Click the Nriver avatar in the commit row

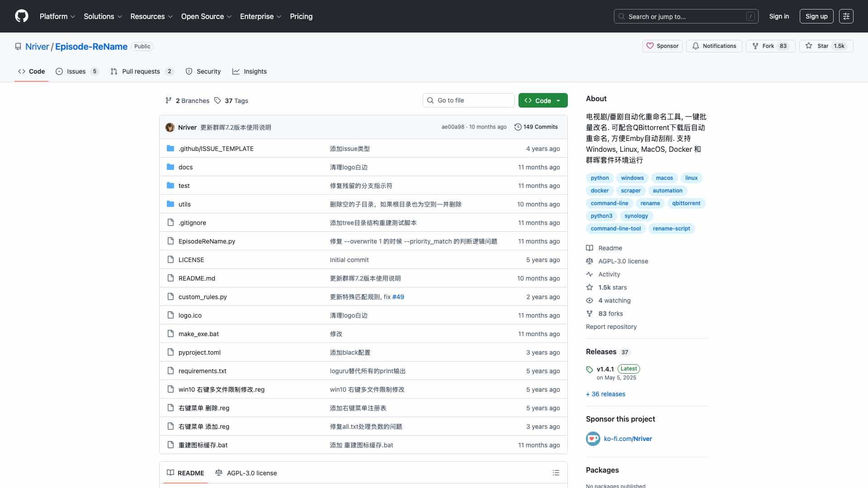[170, 127]
